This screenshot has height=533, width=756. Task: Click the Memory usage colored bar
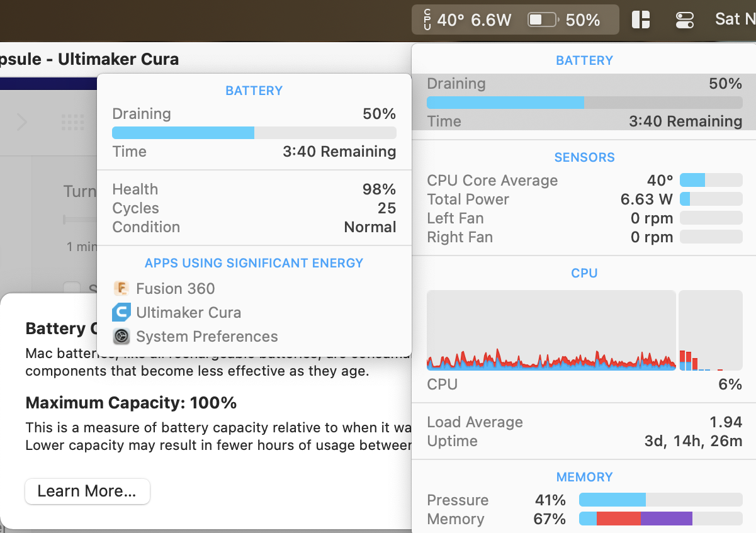pyautogui.click(x=660, y=519)
